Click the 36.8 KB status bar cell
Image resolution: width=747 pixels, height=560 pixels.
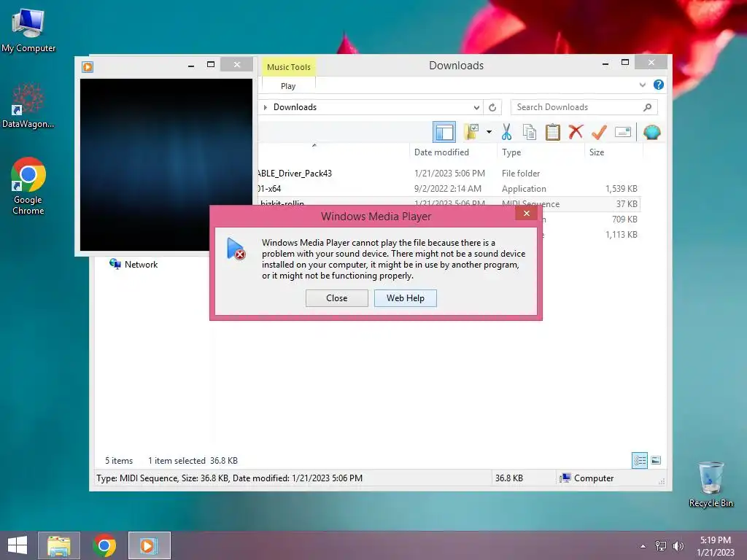pos(508,478)
